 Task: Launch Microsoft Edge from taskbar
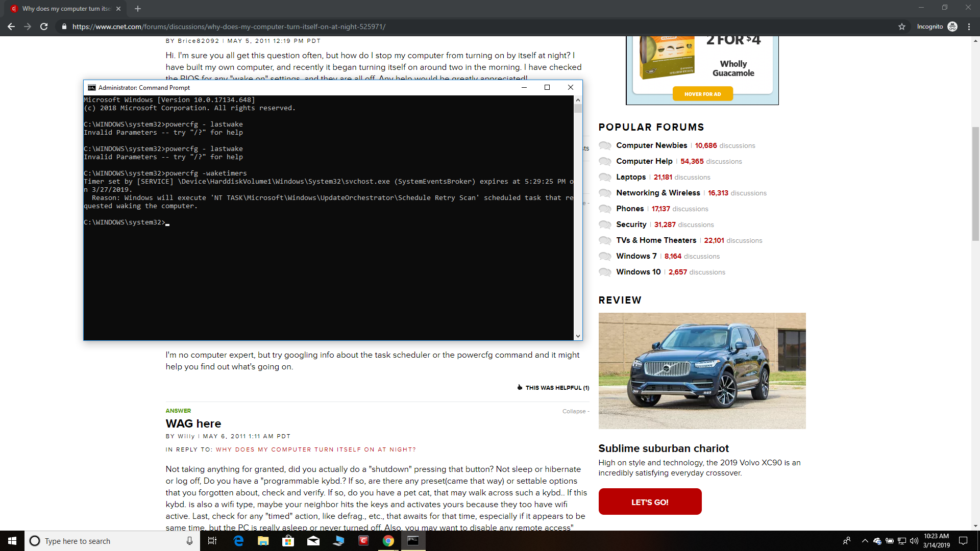[238, 541]
